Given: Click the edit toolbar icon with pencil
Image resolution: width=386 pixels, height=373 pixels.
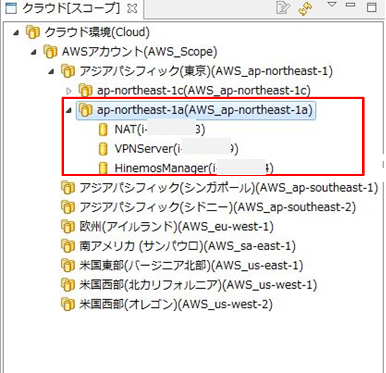Looking at the screenshot, I should click(283, 8).
